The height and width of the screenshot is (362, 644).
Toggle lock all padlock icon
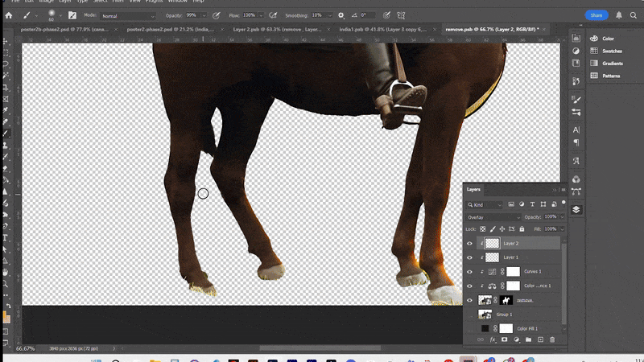[x=522, y=229]
